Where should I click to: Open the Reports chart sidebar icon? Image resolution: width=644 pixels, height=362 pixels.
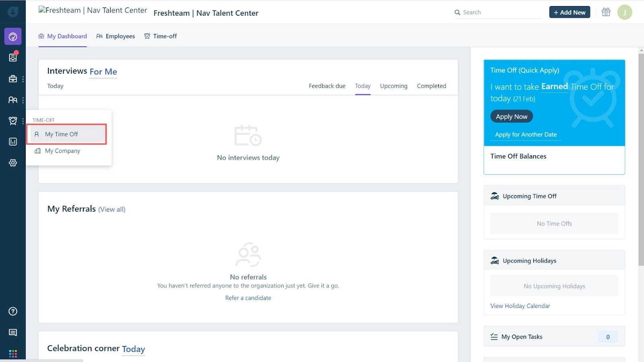click(x=13, y=142)
